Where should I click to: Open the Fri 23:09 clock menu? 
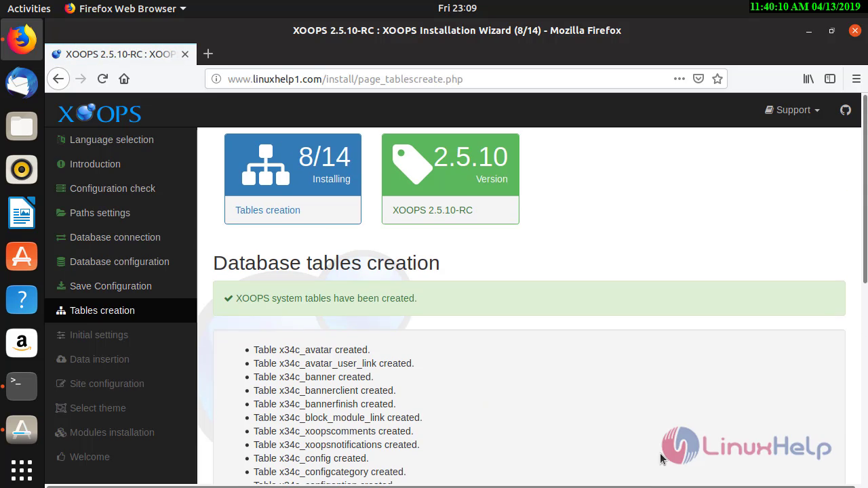457,8
